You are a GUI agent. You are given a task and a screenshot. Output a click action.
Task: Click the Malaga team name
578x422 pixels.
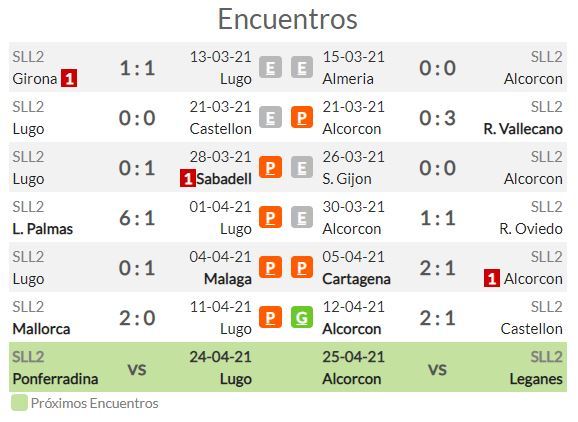228,279
